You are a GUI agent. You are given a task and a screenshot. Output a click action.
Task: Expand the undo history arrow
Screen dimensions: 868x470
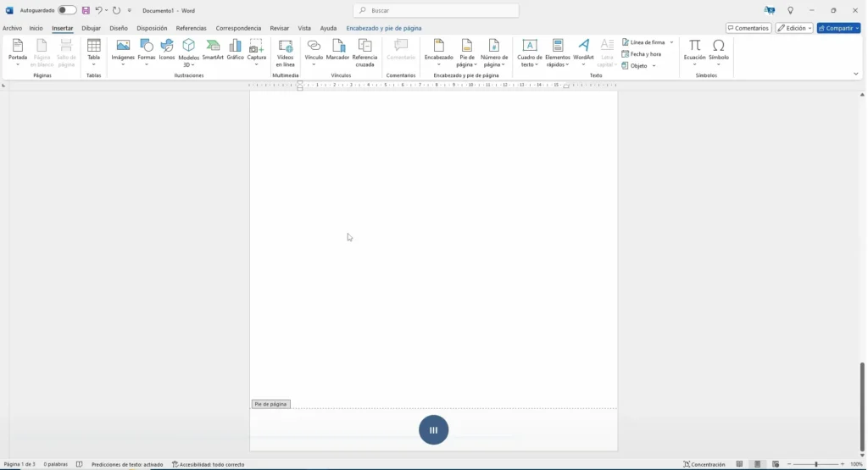pos(106,10)
